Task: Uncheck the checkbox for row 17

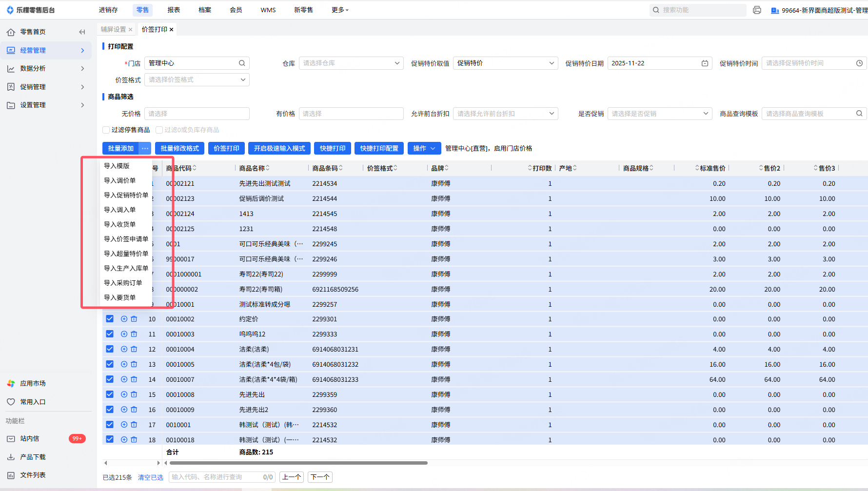Action: coord(110,425)
